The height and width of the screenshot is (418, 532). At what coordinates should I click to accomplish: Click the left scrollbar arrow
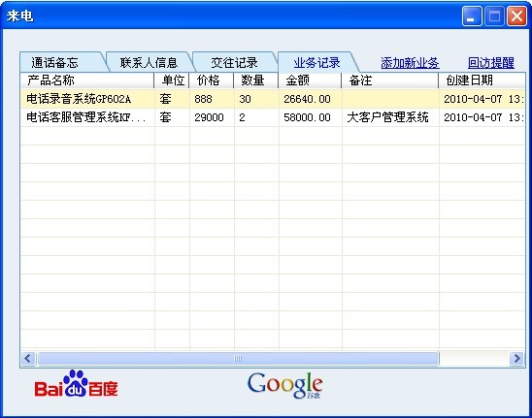coord(28,358)
